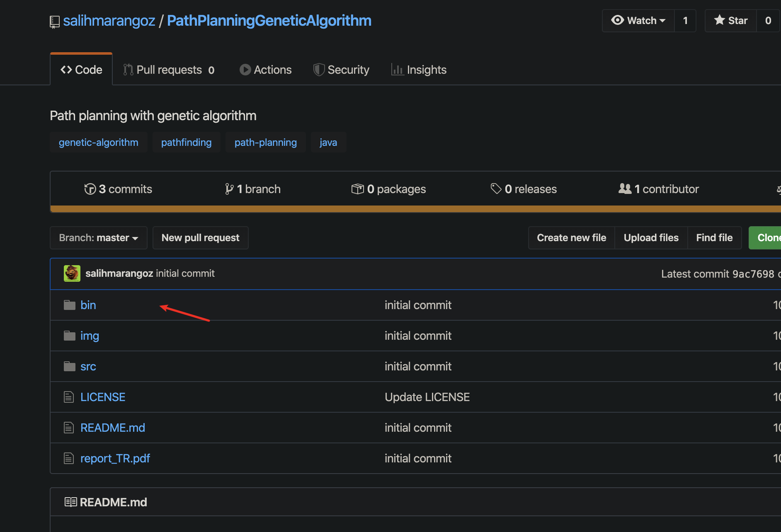Click the bin folder icon
Viewport: 781px width, 532px height.
click(70, 305)
